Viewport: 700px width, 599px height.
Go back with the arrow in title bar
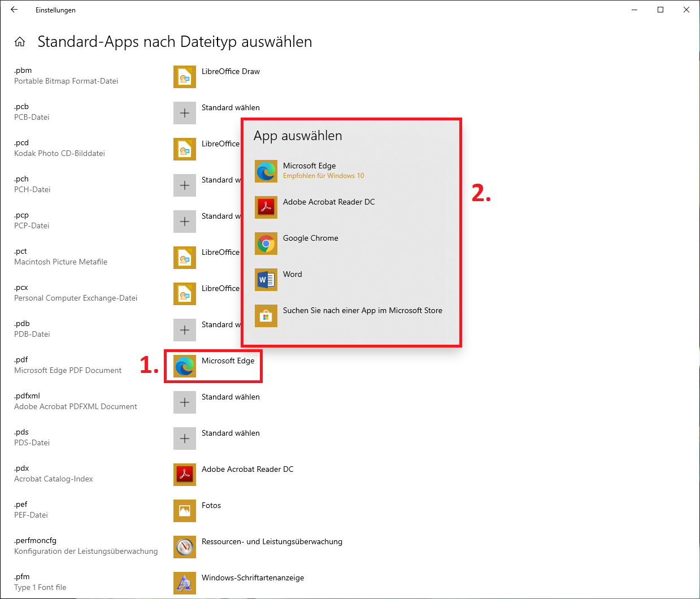tap(14, 10)
